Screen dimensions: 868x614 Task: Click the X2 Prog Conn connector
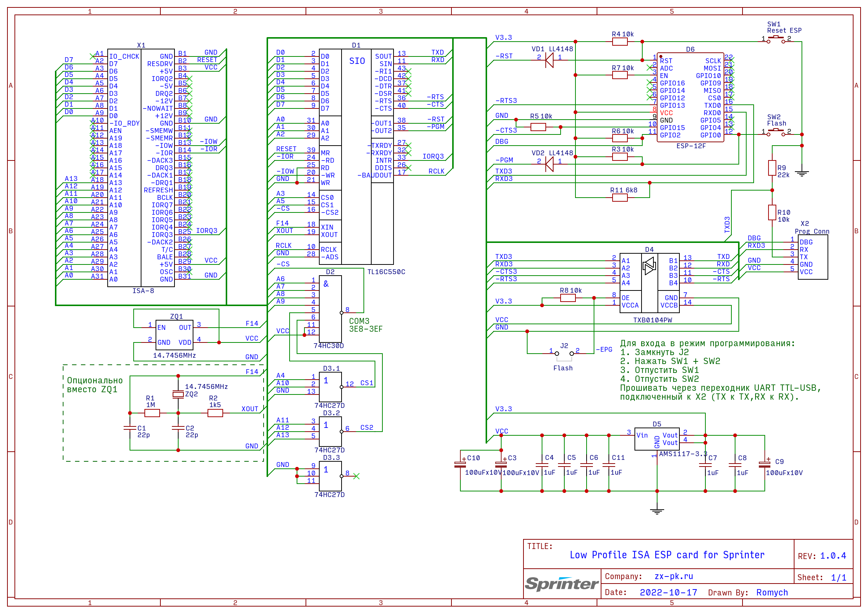click(813, 257)
